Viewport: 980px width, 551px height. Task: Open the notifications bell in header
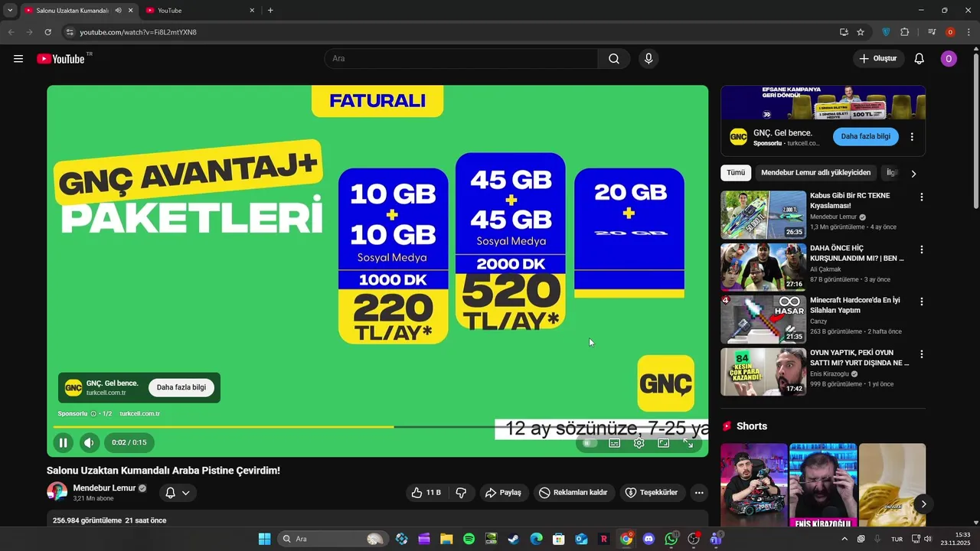(920, 59)
